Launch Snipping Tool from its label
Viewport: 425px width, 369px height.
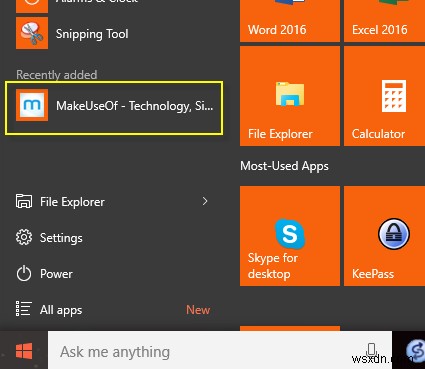[x=92, y=34]
